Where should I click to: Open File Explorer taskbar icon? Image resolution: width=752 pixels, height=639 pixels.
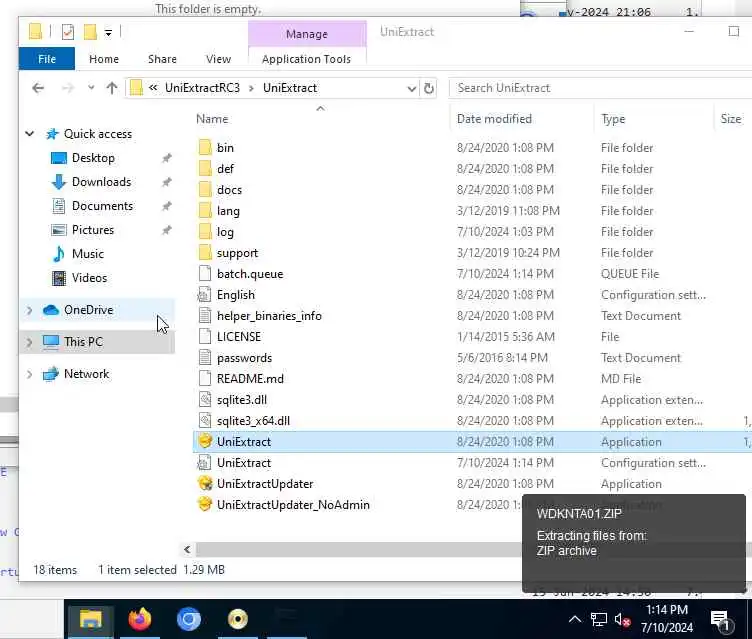tap(90, 619)
